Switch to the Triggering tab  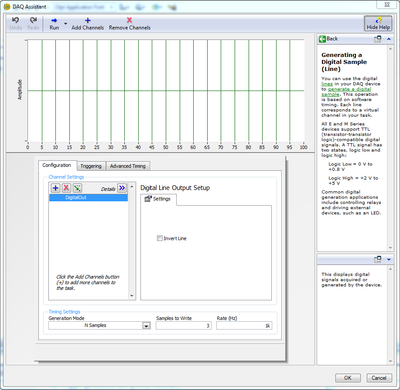(91, 166)
